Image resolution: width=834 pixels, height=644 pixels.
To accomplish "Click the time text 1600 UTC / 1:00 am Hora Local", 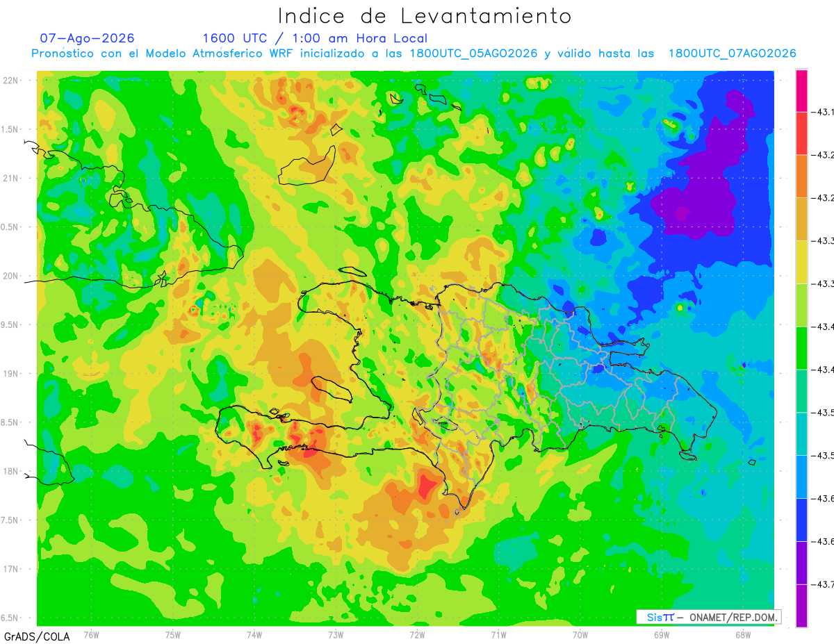I will (x=315, y=38).
